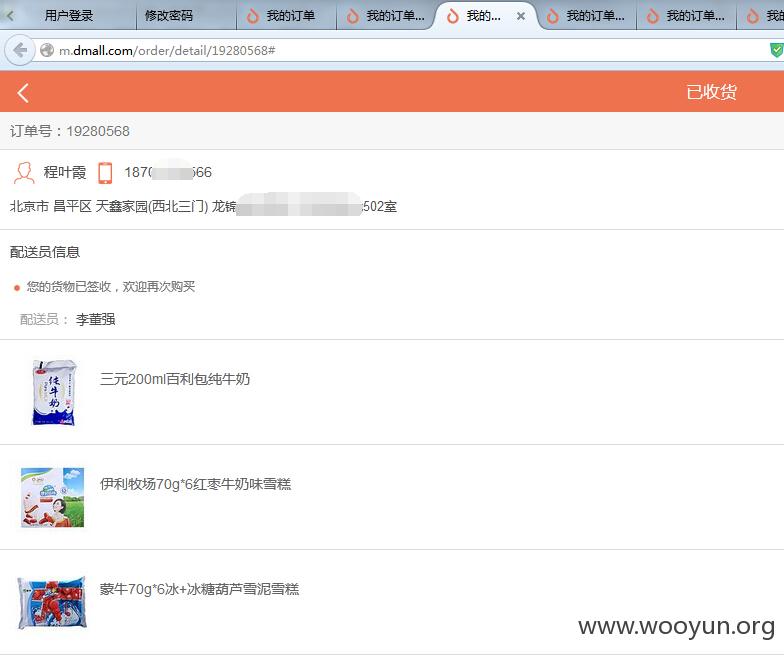Switch to the 修改密码 tab

coord(168,16)
